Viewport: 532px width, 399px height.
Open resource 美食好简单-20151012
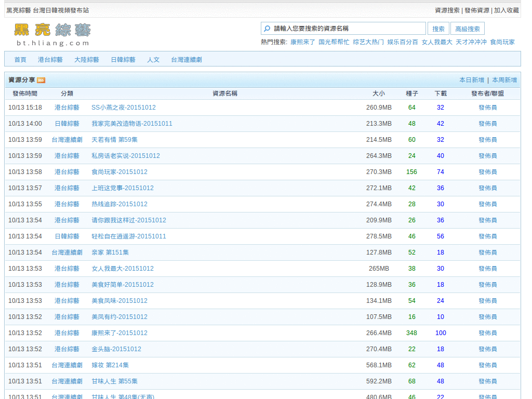pyautogui.click(x=123, y=285)
